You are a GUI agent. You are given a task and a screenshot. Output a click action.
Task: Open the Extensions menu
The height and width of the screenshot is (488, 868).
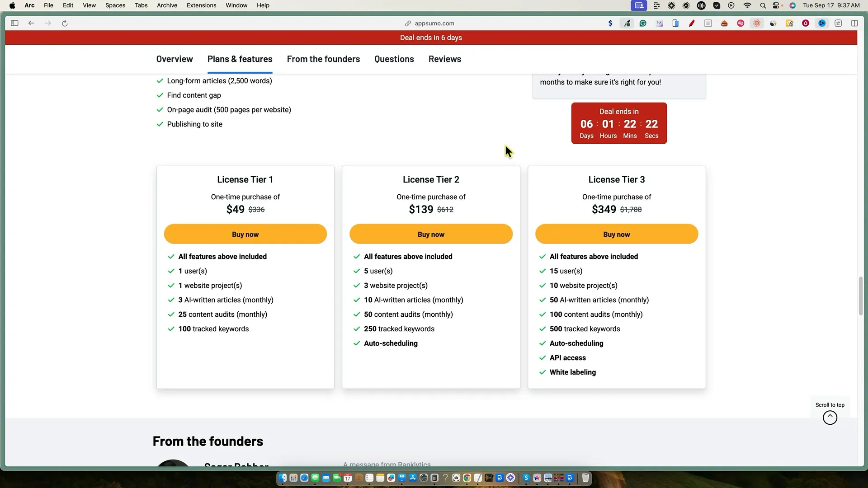point(201,5)
